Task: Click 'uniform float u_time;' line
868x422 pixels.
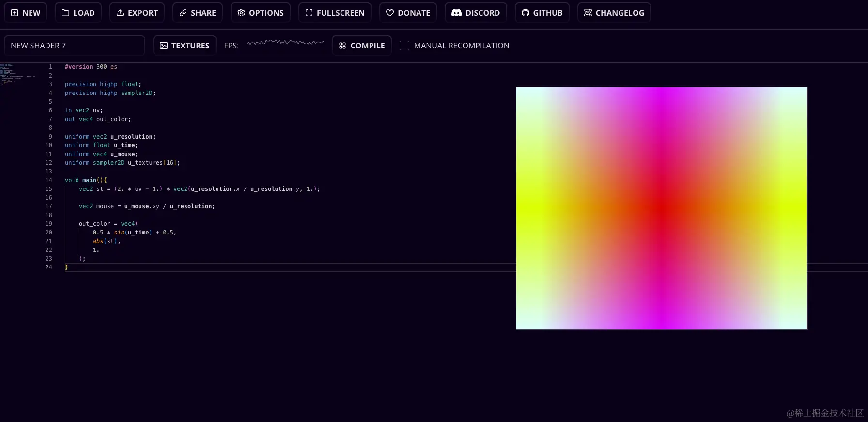Action: 101,145
